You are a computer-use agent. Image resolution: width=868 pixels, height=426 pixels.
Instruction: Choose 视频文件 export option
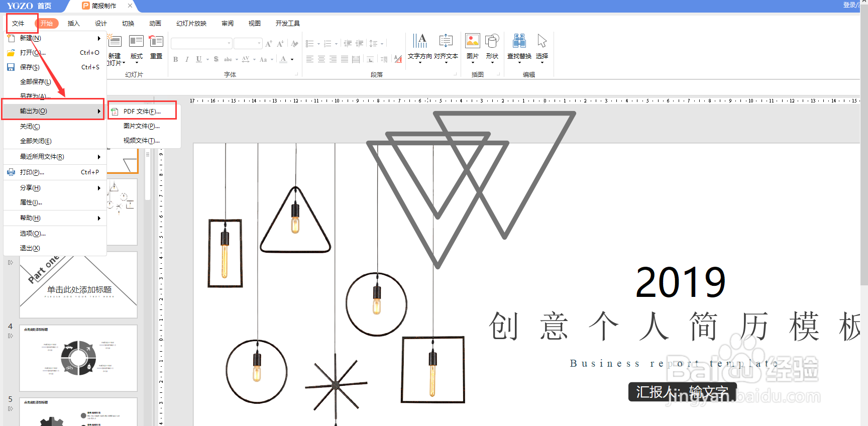click(142, 141)
